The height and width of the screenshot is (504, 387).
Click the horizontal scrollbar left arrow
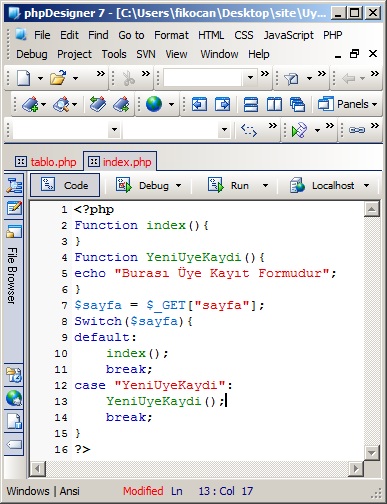point(38,469)
